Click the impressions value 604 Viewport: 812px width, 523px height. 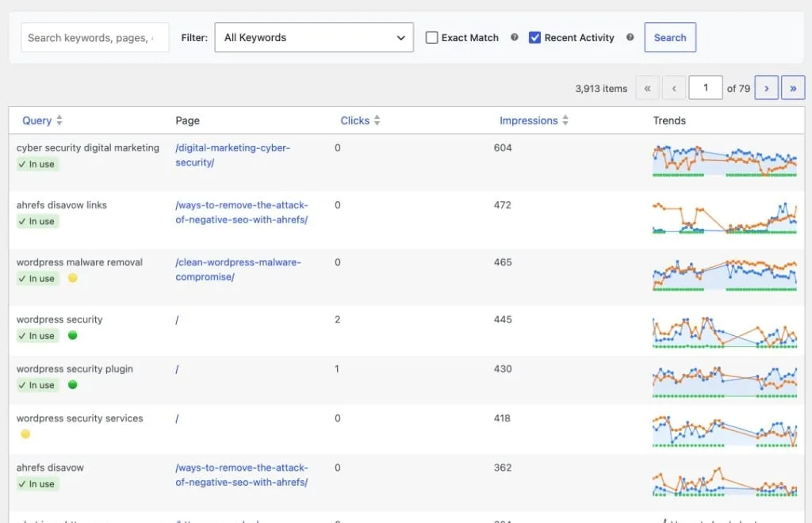point(503,148)
